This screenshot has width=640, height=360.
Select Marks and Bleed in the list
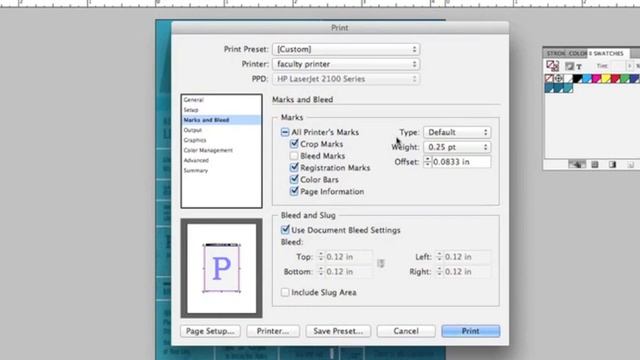pos(221,120)
